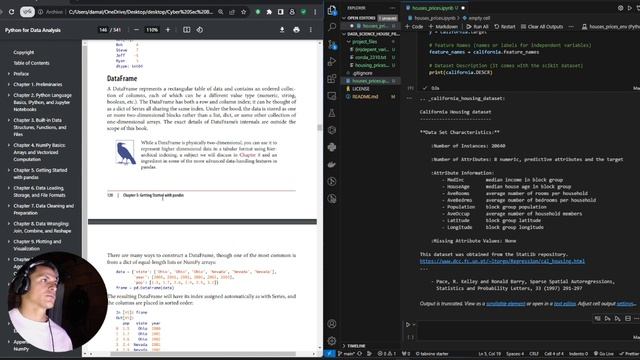The height and width of the screenshot is (360, 640).
Task: Open output as a scrollable element
Action: pyautogui.click(x=506, y=304)
